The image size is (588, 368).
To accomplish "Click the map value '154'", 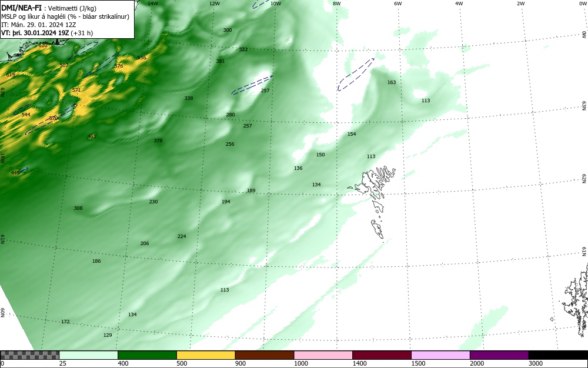I will [x=352, y=134].
